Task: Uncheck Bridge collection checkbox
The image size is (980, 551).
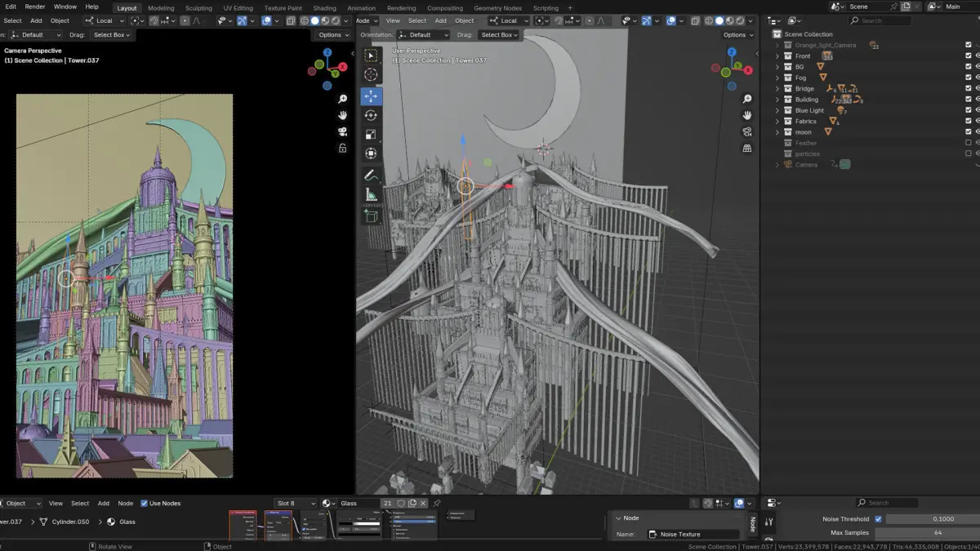Action: [x=969, y=88]
